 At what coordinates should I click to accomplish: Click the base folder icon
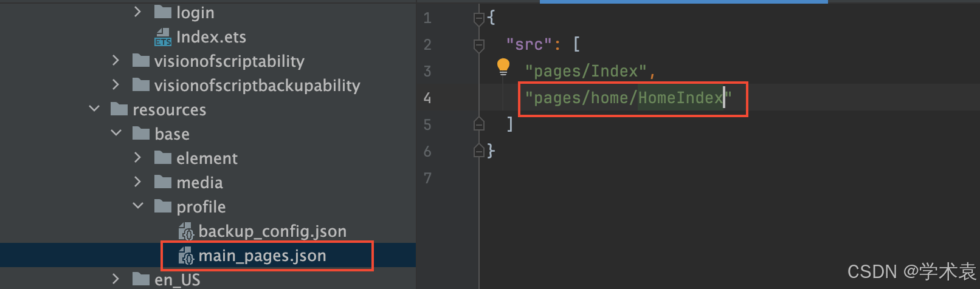point(140,133)
